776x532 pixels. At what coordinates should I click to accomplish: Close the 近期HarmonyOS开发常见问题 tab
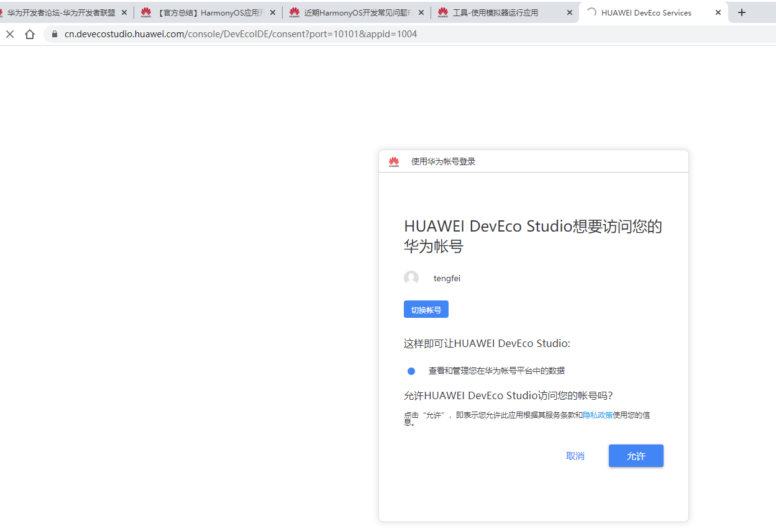(x=421, y=11)
